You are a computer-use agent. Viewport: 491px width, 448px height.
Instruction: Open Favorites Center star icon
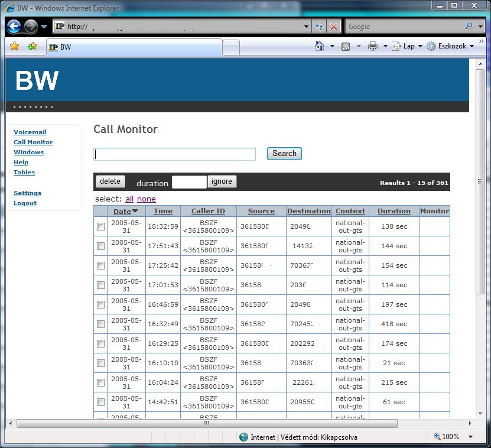coord(15,47)
